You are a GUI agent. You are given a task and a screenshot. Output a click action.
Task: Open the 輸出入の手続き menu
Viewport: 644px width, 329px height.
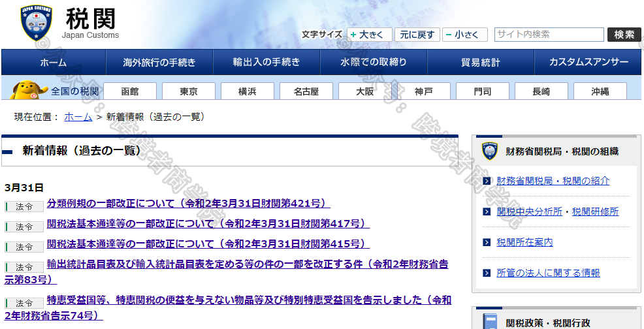click(266, 63)
